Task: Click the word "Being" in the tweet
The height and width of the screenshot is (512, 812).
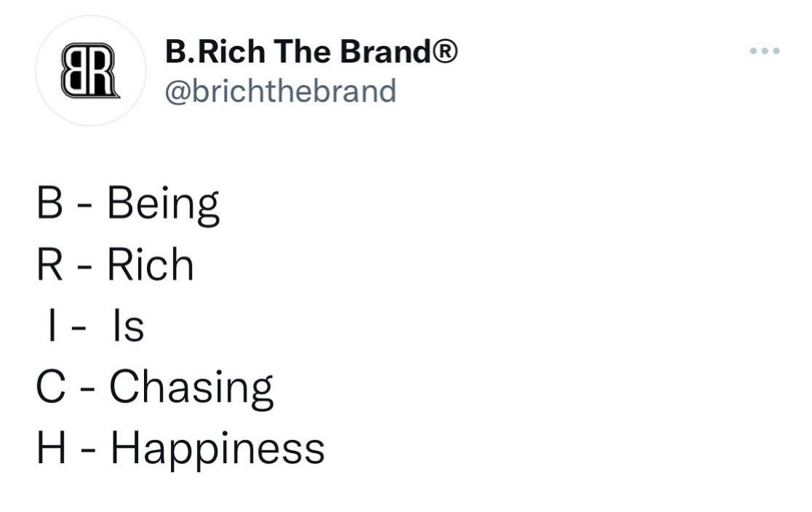Action: pyautogui.click(x=163, y=206)
